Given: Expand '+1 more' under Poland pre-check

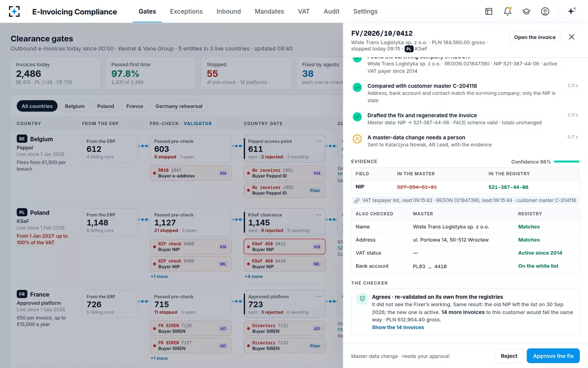Looking at the screenshot, I should 159,276.
